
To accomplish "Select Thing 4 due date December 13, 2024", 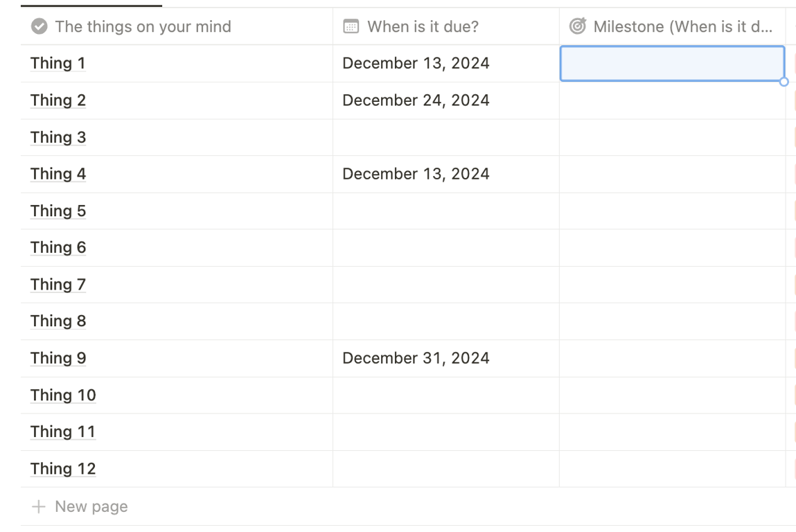I will coord(416,174).
